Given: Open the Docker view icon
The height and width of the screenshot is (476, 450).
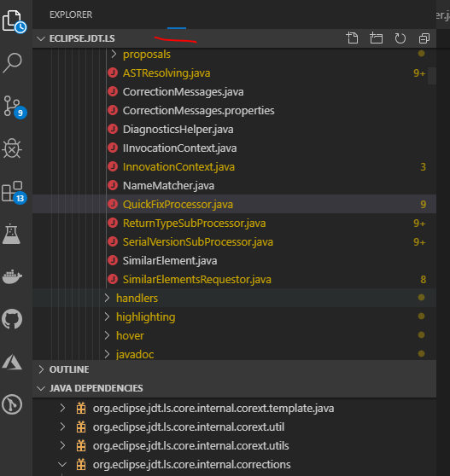Looking at the screenshot, I should tap(12, 276).
